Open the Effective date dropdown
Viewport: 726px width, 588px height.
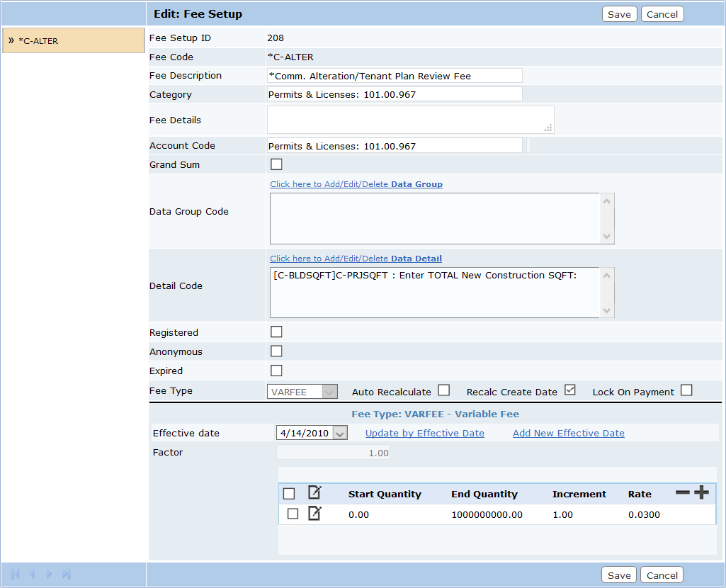point(339,433)
